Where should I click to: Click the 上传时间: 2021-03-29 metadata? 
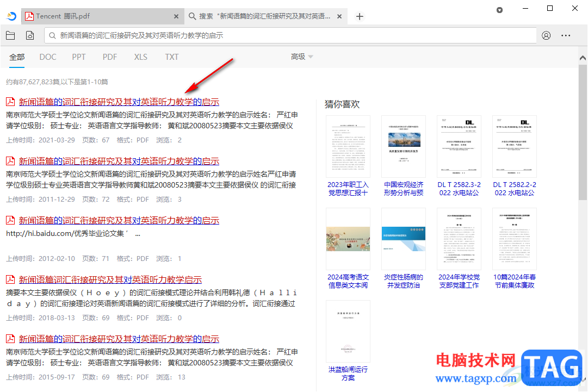(x=40, y=140)
